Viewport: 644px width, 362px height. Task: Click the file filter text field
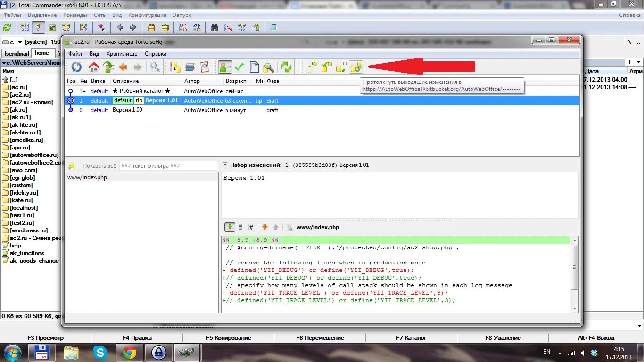tap(168, 166)
